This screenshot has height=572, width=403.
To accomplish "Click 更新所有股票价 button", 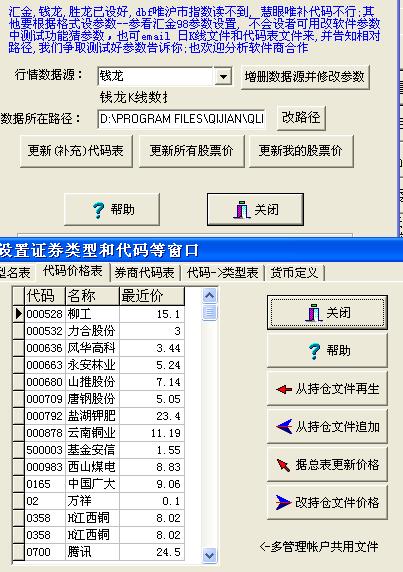I will click(x=191, y=151).
